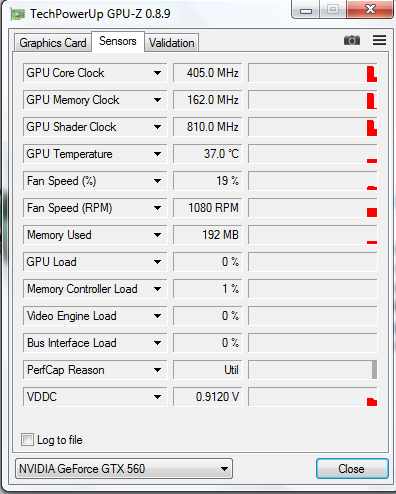Click the 405.0 MHz value field
Viewport: 396px width, 494px height.
(207, 73)
